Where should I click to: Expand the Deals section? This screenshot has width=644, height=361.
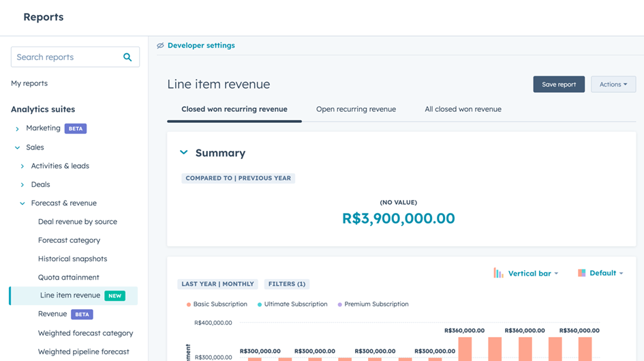22,185
